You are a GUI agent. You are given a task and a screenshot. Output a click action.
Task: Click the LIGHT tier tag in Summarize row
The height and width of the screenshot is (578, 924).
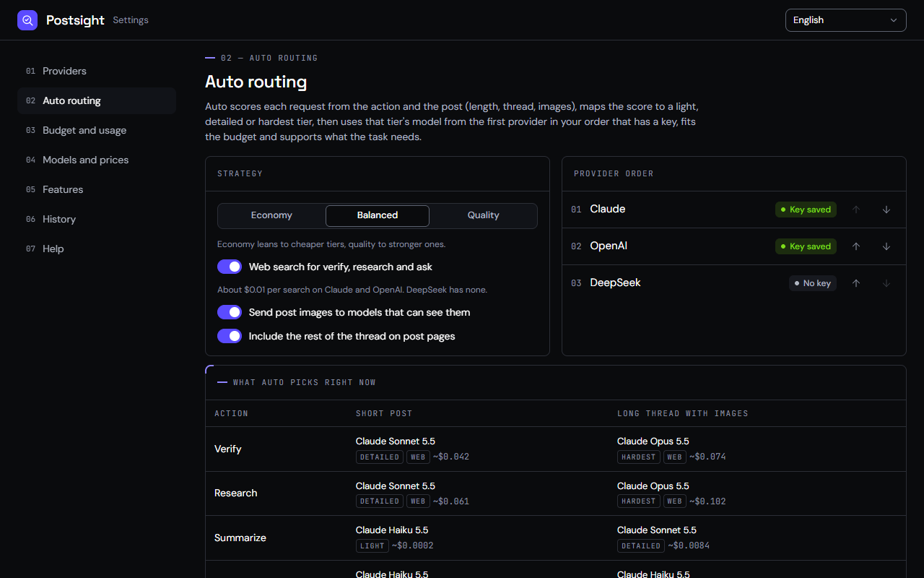(372, 545)
